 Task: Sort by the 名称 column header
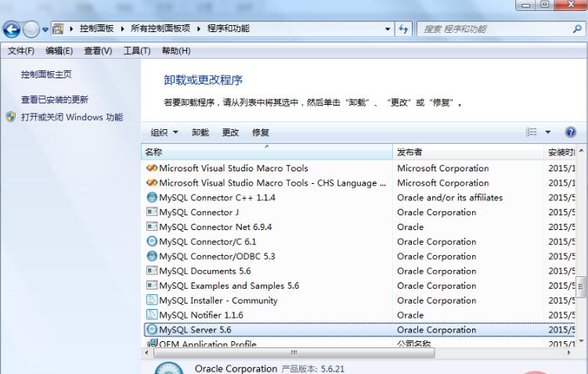click(267, 152)
